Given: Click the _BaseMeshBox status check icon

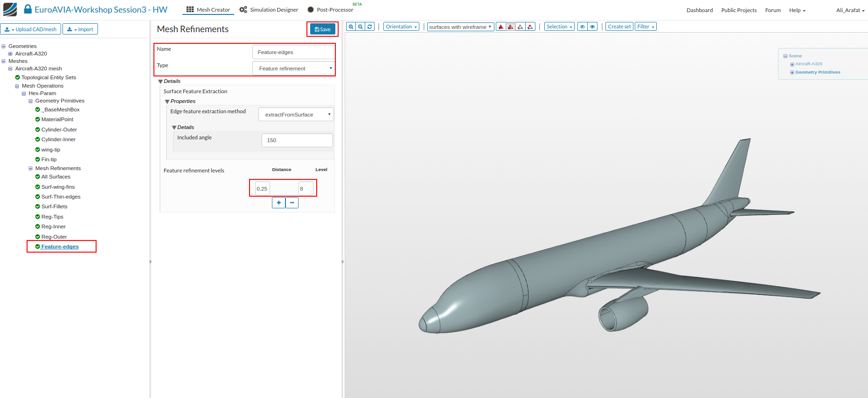Looking at the screenshot, I should point(38,110).
